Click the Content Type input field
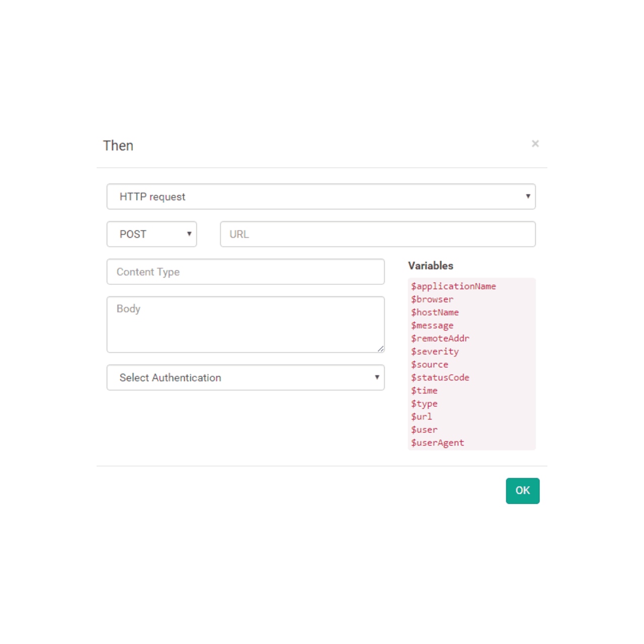 click(x=246, y=272)
